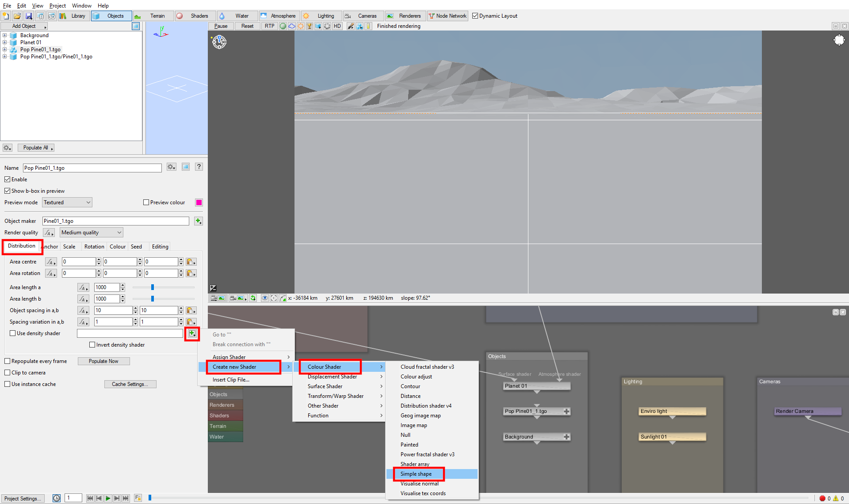Toggle Dynamic Layout checkbox
The image size is (849, 504).
click(475, 16)
